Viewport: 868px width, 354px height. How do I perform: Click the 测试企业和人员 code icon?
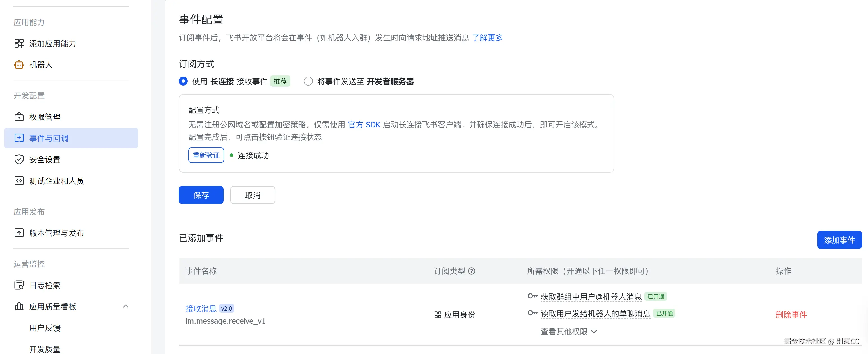point(19,181)
